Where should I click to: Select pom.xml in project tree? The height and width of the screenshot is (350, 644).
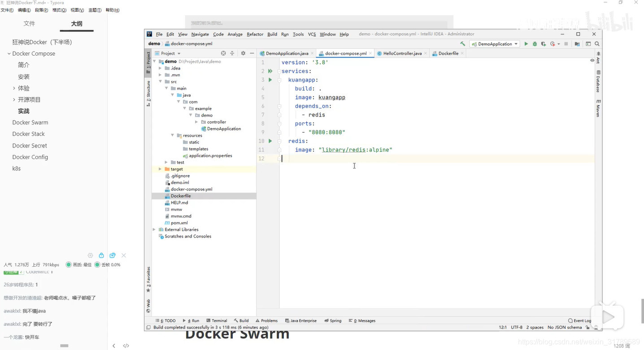point(179,223)
